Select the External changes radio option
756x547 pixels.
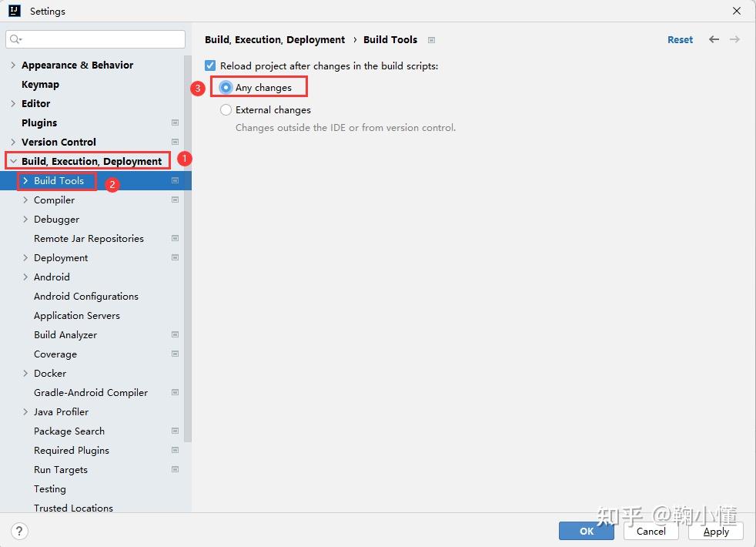pyautogui.click(x=226, y=110)
